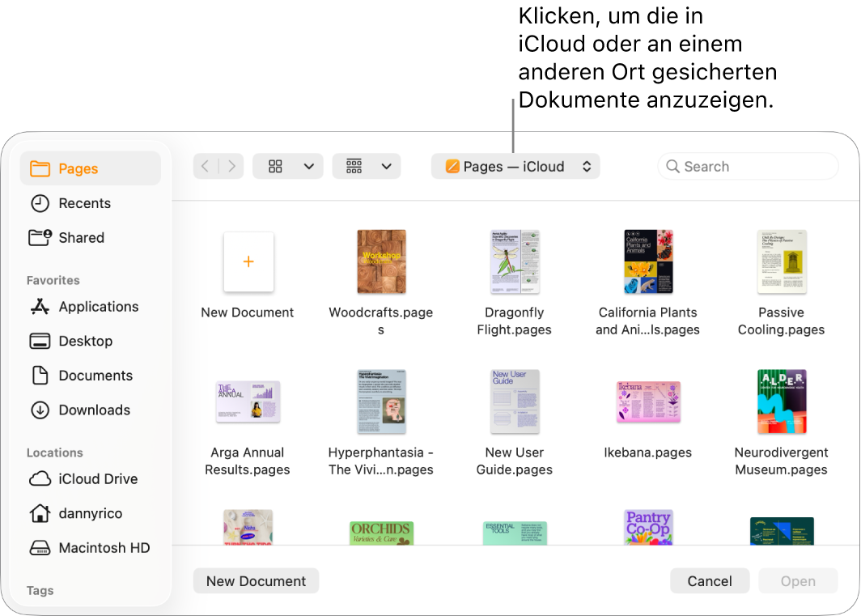Image resolution: width=861 pixels, height=616 pixels.
Task: Select the Pages folder in sidebar
Action: [x=90, y=168]
